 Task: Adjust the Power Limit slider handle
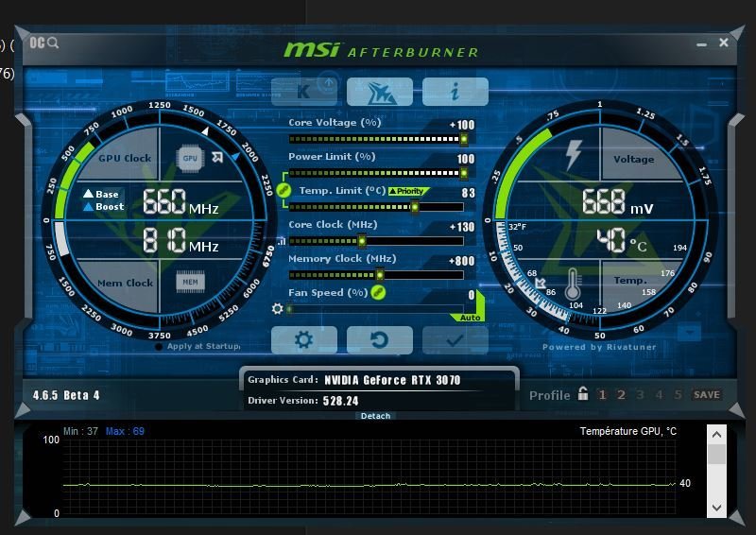click(463, 173)
